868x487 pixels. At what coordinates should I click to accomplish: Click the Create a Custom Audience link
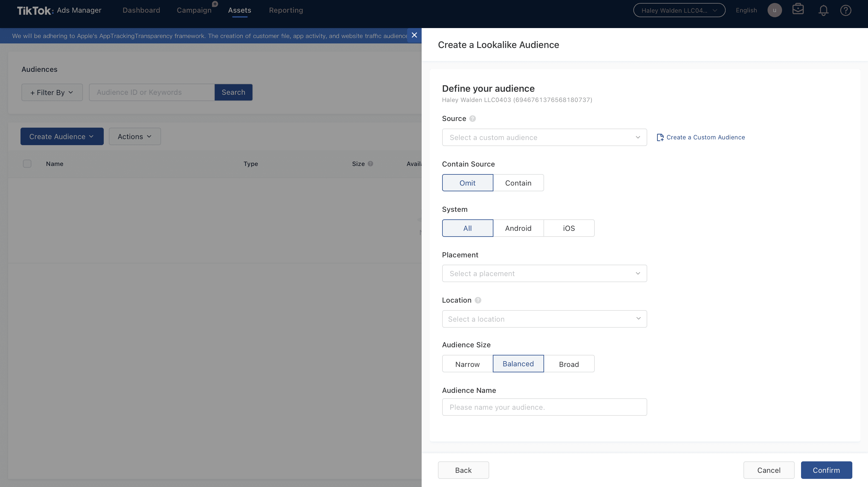pos(705,137)
